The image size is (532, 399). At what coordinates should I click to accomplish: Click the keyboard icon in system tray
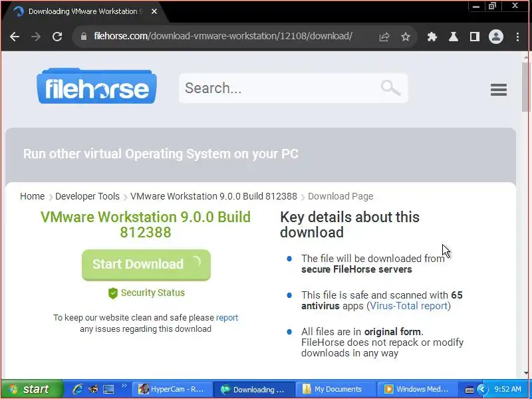coord(469,390)
